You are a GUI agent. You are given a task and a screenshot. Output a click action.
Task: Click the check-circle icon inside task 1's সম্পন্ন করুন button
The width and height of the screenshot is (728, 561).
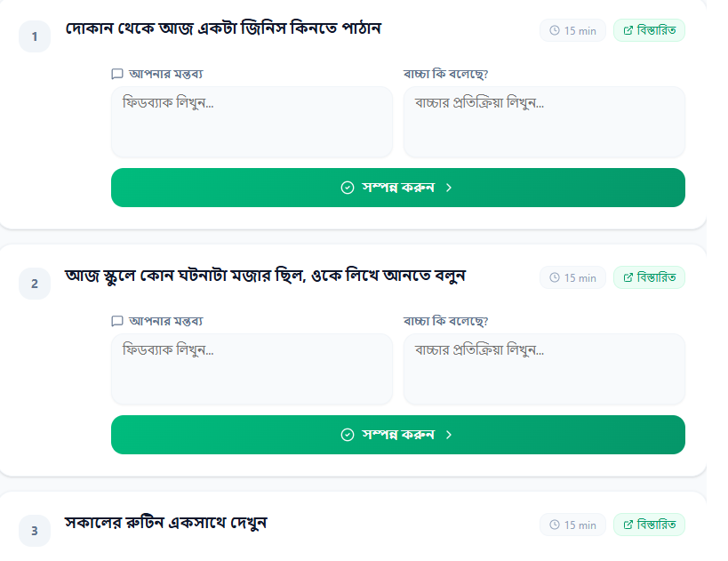click(347, 188)
